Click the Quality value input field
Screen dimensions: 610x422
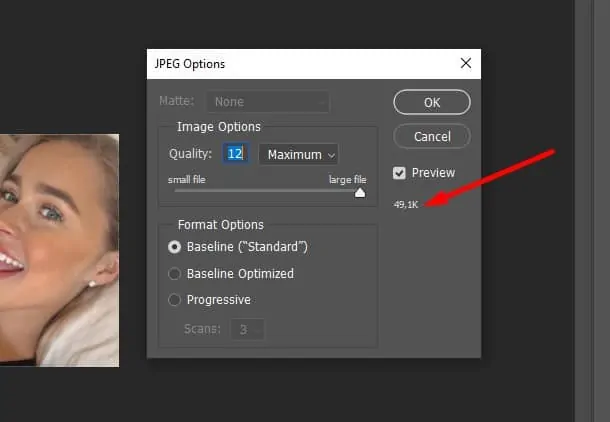(x=235, y=154)
